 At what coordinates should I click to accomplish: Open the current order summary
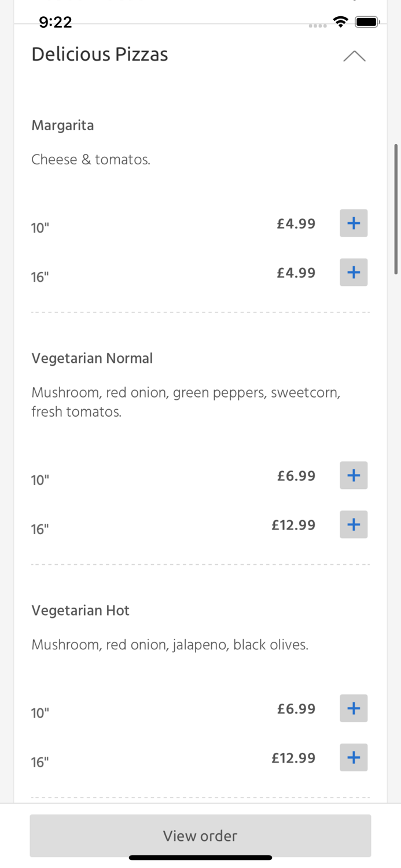[x=200, y=836]
